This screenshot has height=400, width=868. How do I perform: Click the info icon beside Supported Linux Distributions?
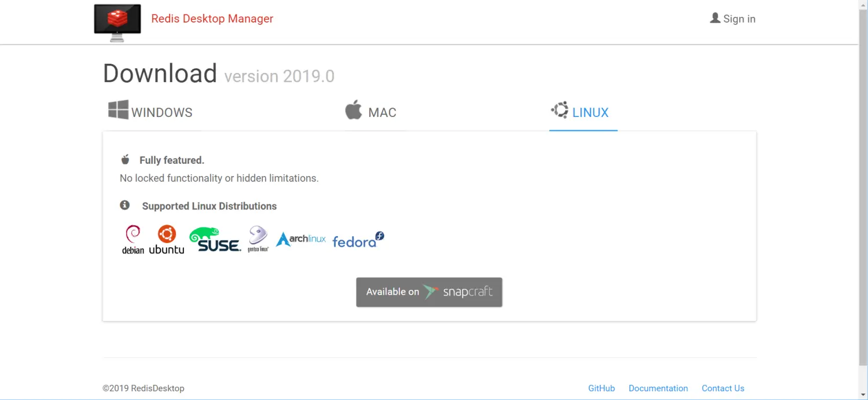(124, 205)
